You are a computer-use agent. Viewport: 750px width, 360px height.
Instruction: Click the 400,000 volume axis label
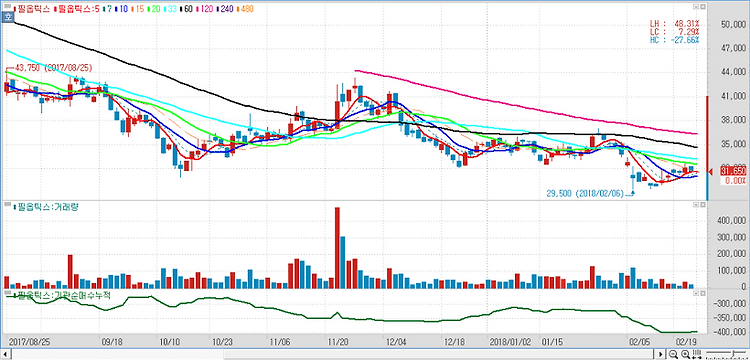click(731, 220)
